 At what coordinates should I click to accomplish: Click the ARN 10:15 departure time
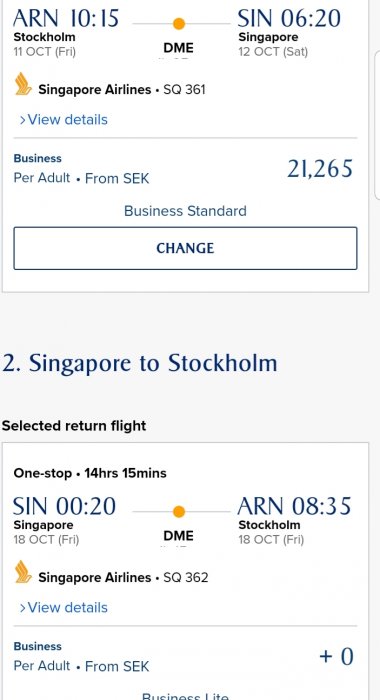(x=66, y=18)
